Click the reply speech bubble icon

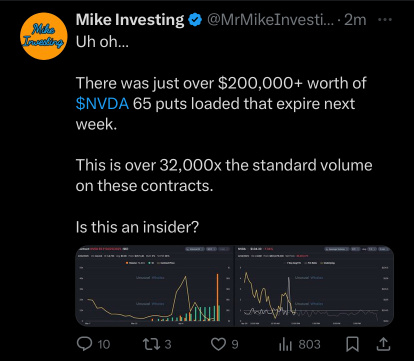coord(85,344)
